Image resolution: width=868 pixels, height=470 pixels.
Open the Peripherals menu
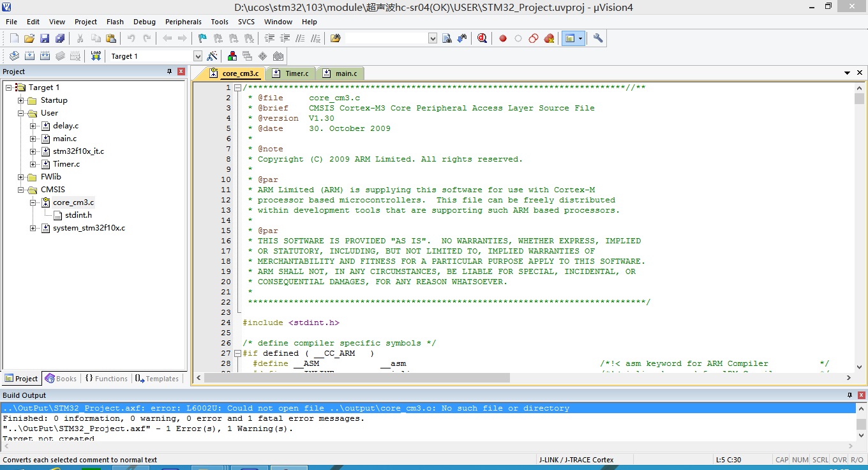click(183, 22)
